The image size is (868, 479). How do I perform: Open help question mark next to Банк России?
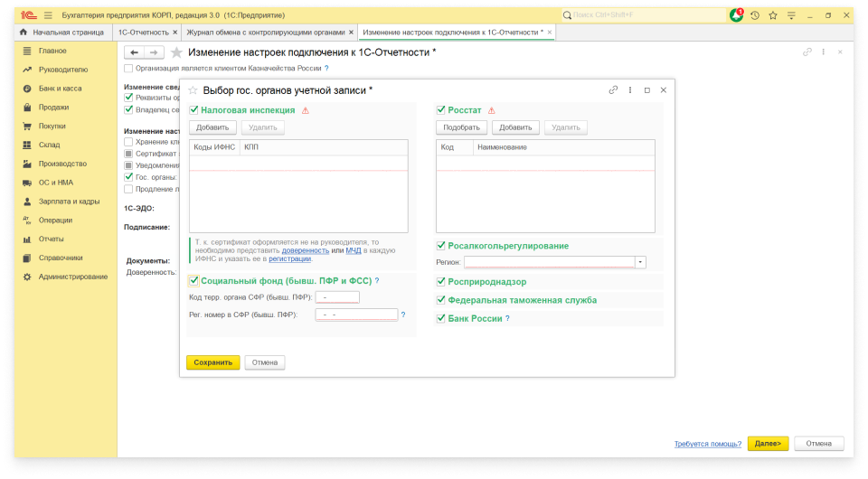coord(507,319)
